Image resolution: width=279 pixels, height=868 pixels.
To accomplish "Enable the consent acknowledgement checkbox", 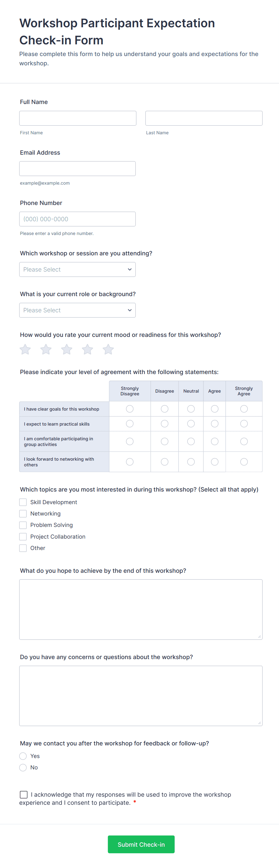I will point(24,795).
